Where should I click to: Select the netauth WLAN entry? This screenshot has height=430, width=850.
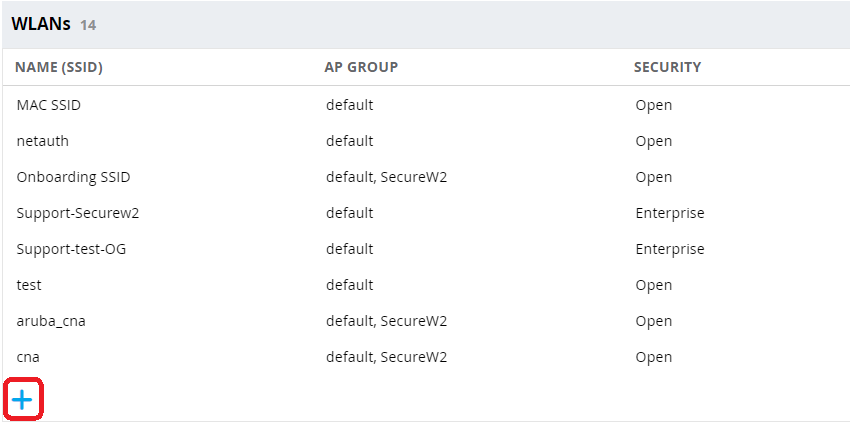pos(43,141)
